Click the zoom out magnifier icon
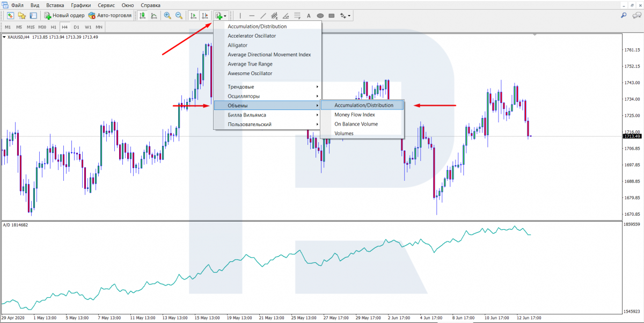The width and height of the screenshot is (644, 323). (178, 16)
